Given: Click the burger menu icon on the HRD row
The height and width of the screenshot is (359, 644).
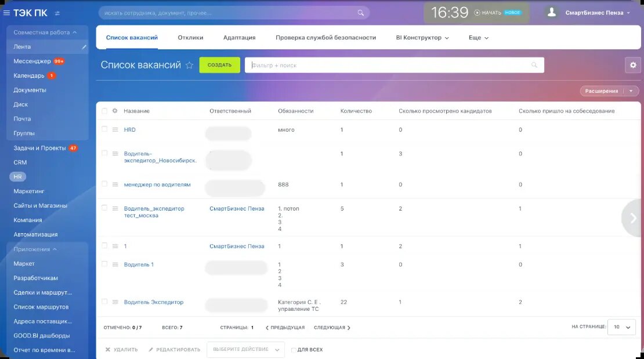Looking at the screenshot, I should tap(115, 130).
